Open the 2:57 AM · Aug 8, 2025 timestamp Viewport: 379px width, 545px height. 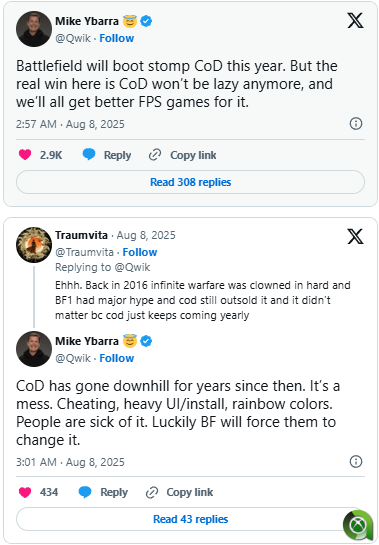click(70, 124)
